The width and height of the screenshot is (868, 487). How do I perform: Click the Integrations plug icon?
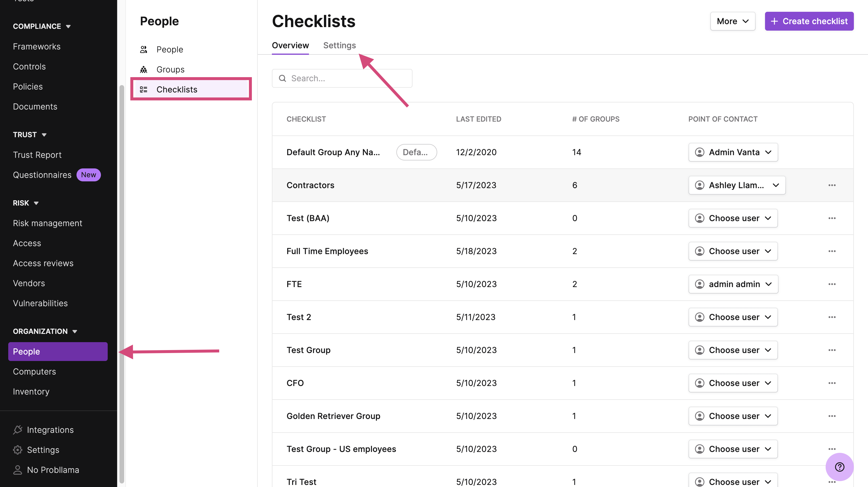pyautogui.click(x=18, y=430)
